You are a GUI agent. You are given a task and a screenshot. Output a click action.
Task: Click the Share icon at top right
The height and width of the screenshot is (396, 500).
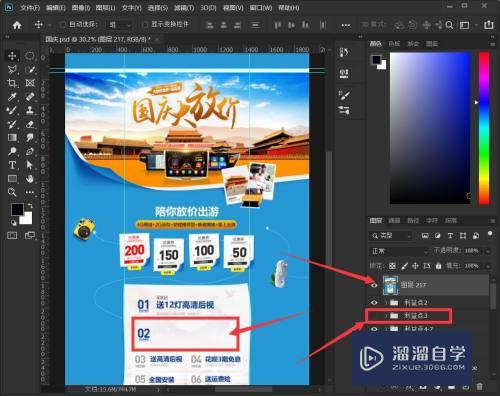pyautogui.click(x=489, y=25)
